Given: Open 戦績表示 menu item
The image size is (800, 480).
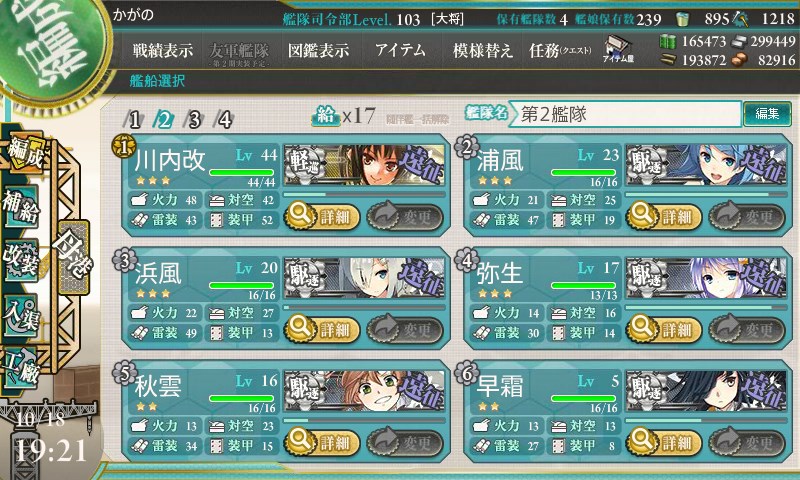Looking at the screenshot, I should tap(163, 50).
